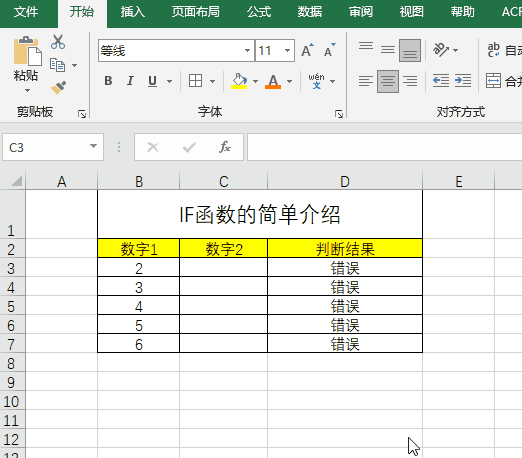Image resolution: width=522 pixels, height=458 pixels.
Task: Switch to the 插入 Insert tab
Action: (x=133, y=12)
